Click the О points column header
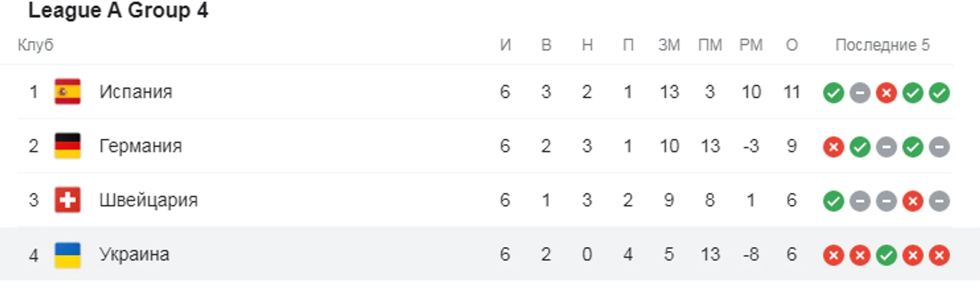 (x=791, y=45)
